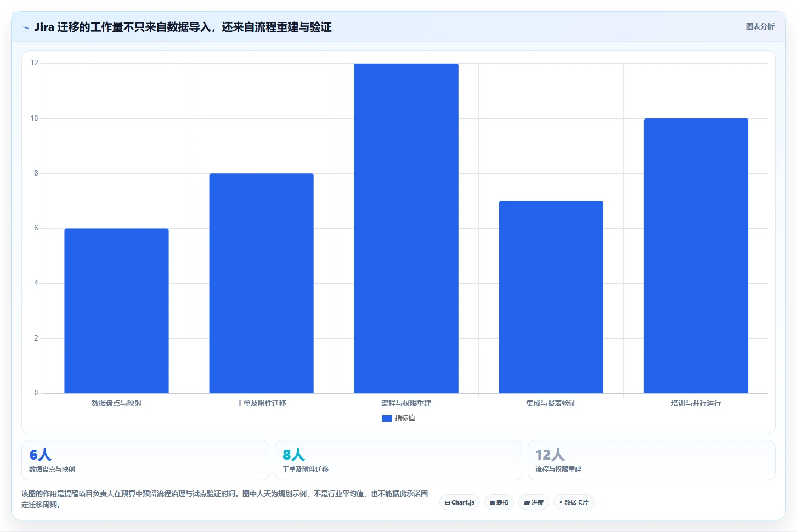The width and height of the screenshot is (797, 532).
Task: Click the 数据卡片 tag chip
Action: (574, 502)
